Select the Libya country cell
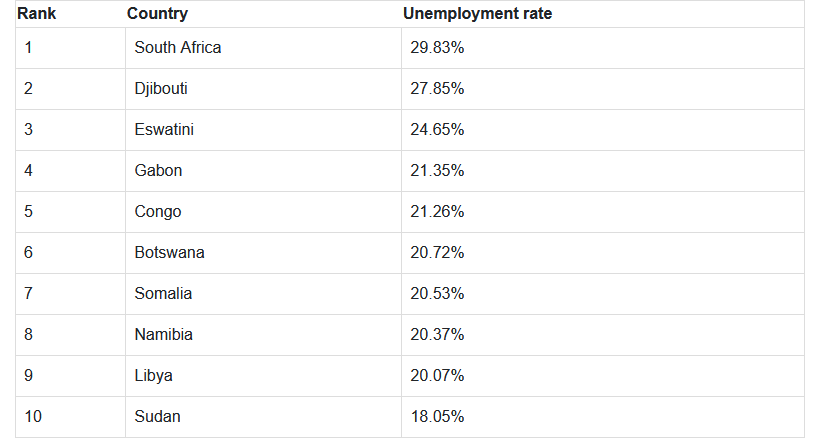Viewport: 821px width, 442px height. (x=153, y=376)
